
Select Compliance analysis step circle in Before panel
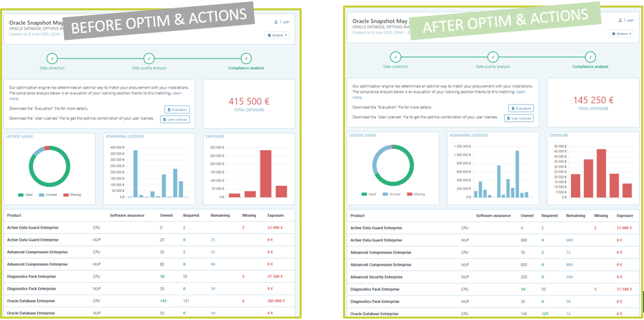(x=246, y=58)
